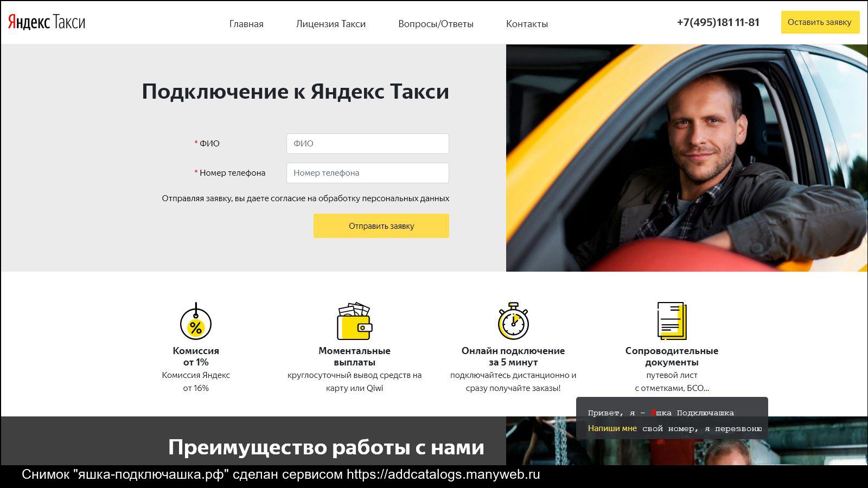The image size is (868, 488).
Task: Open the Яшка Подключашка chat popup
Action: 672,418
